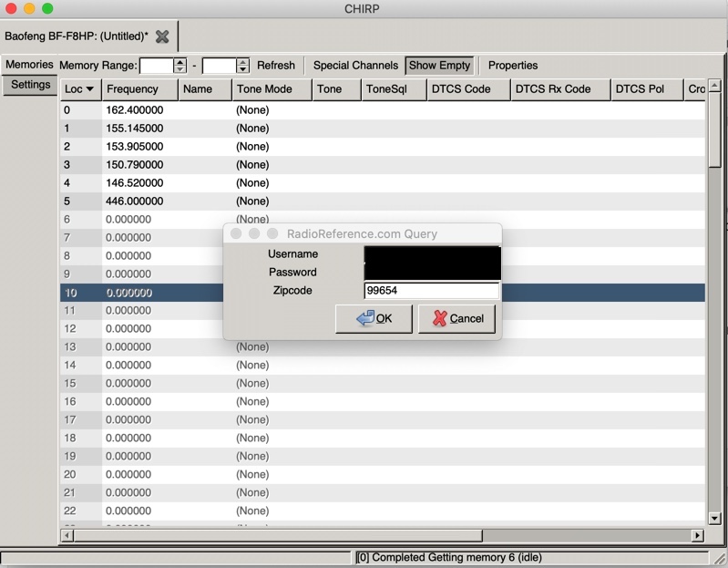The height and width of the screenshot is (568, 728).
Task: Select frequency cell 150.790000
Action: (135, 165)
